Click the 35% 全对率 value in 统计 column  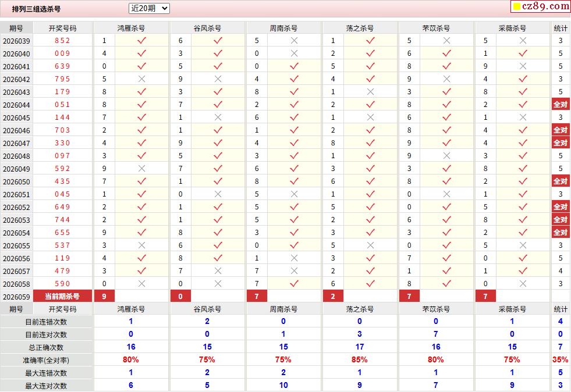pyautogui.click(x=561, y=360)
